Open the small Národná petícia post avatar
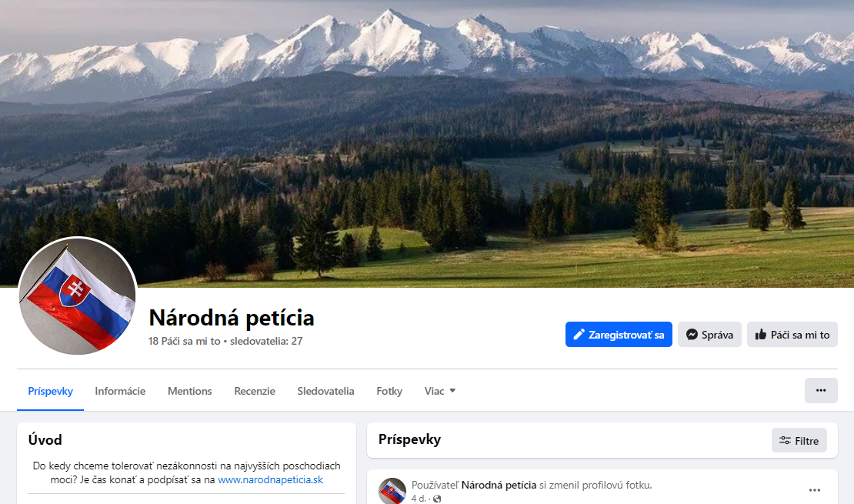 click(x=392, y=491)
